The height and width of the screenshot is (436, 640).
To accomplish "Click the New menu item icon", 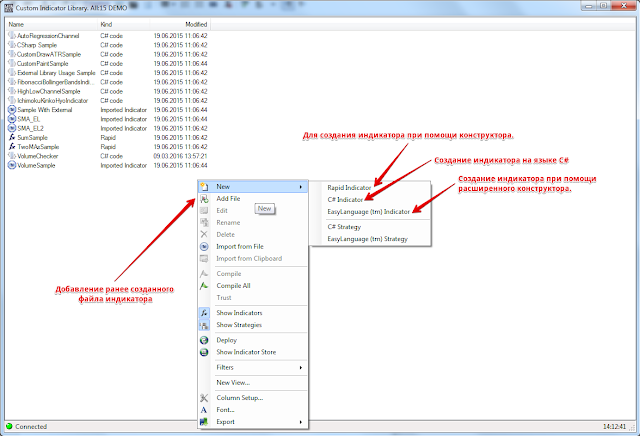I will (204, 187).
